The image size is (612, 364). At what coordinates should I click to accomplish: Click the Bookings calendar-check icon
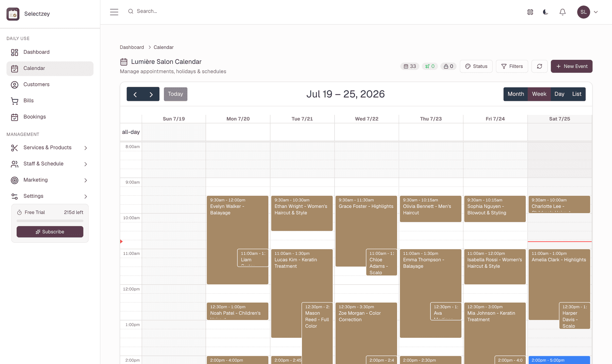tap(15, 117)
